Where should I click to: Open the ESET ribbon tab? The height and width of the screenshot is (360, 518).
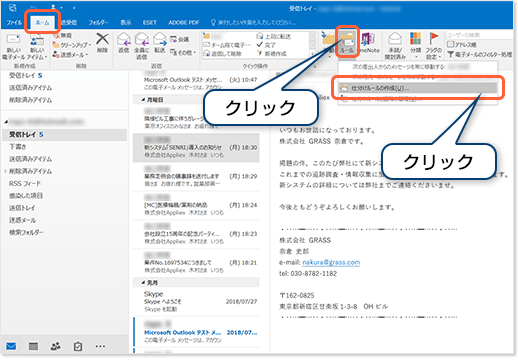click(x=150, y=22)
